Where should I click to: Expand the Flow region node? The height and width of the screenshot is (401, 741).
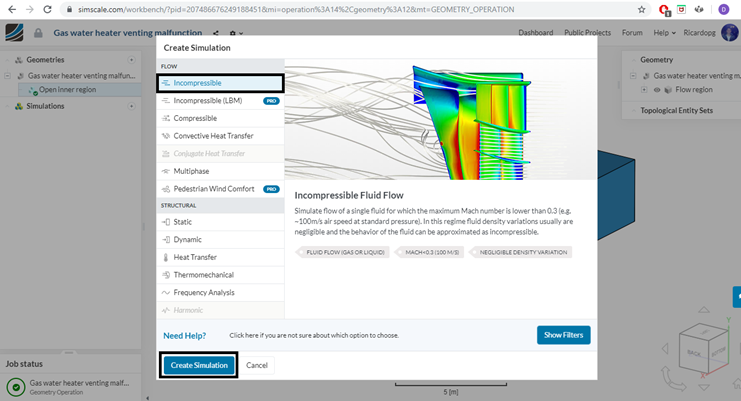(x=644, y=90)
